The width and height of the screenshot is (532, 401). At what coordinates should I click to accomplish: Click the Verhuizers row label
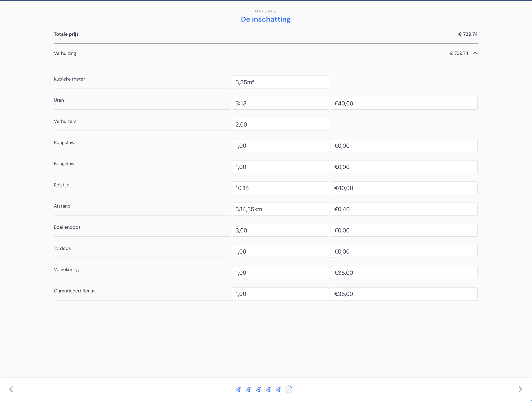pyautogui.click(x=65, y=121)
